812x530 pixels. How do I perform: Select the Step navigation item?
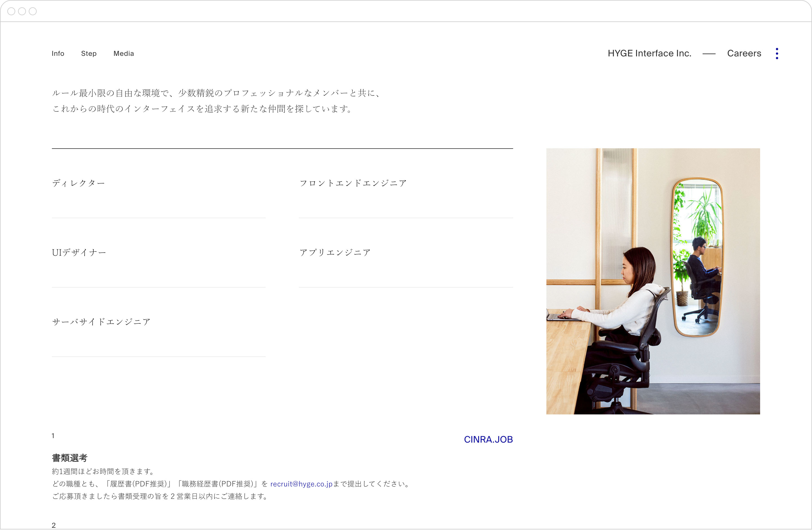89,54
